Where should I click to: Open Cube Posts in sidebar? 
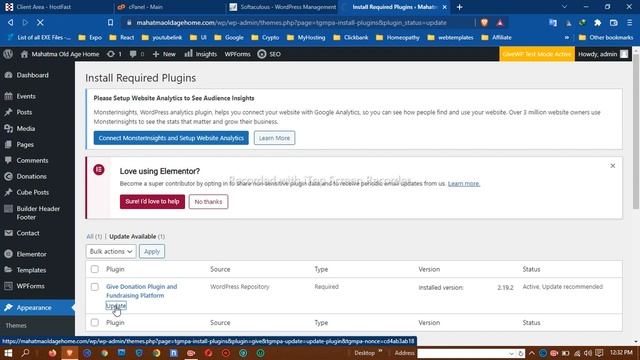click(33, 192)
